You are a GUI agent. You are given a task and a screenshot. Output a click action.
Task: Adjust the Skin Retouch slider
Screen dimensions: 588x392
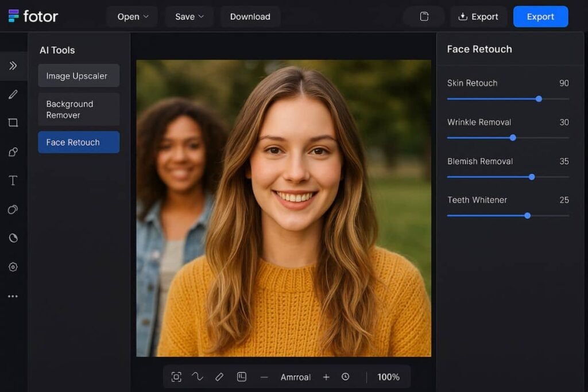[538, 99]
